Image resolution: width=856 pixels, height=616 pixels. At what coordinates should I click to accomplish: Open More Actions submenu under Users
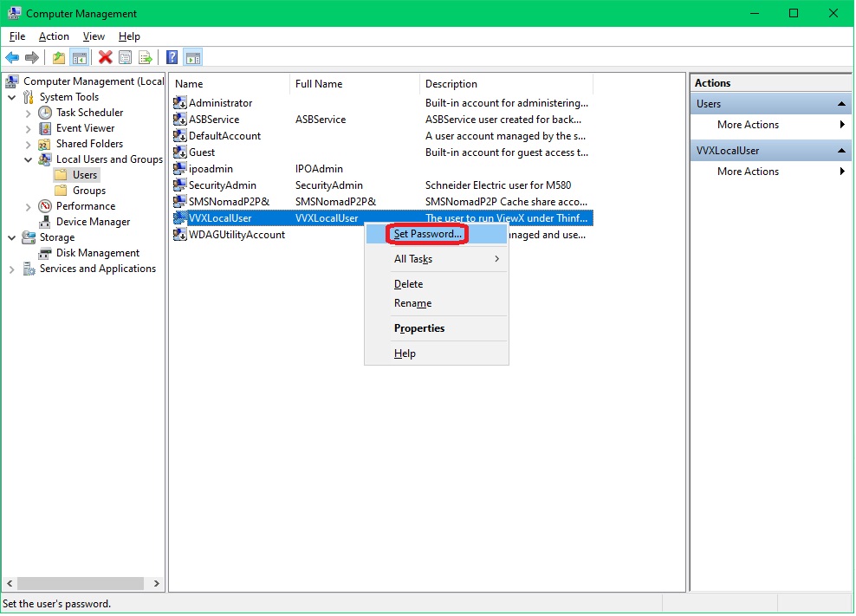point(770,125)
